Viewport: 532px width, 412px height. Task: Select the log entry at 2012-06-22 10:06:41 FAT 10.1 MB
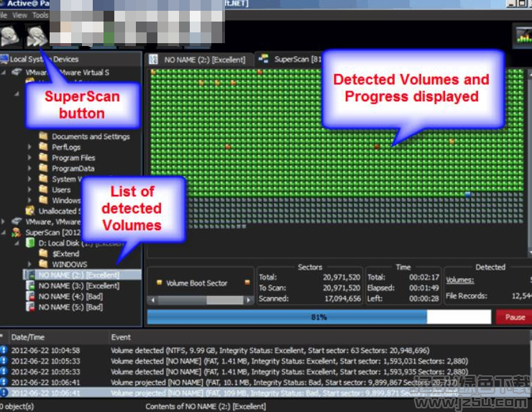[265, 382]
